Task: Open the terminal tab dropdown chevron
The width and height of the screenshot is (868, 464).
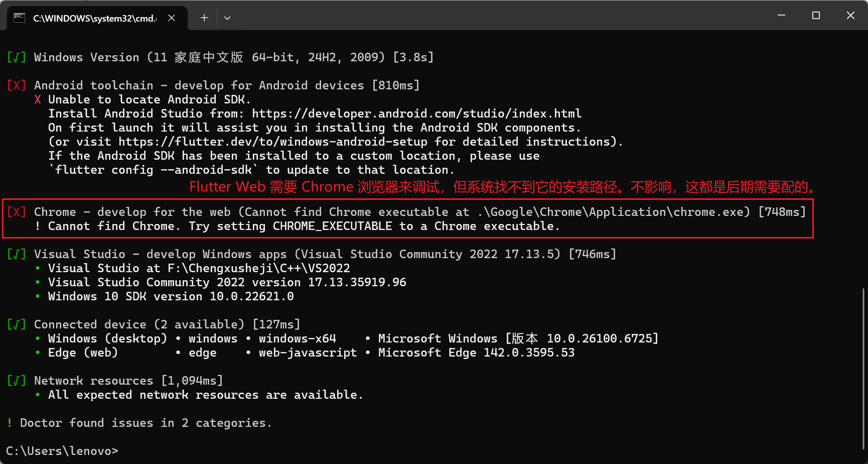Action: click(227, 18)
